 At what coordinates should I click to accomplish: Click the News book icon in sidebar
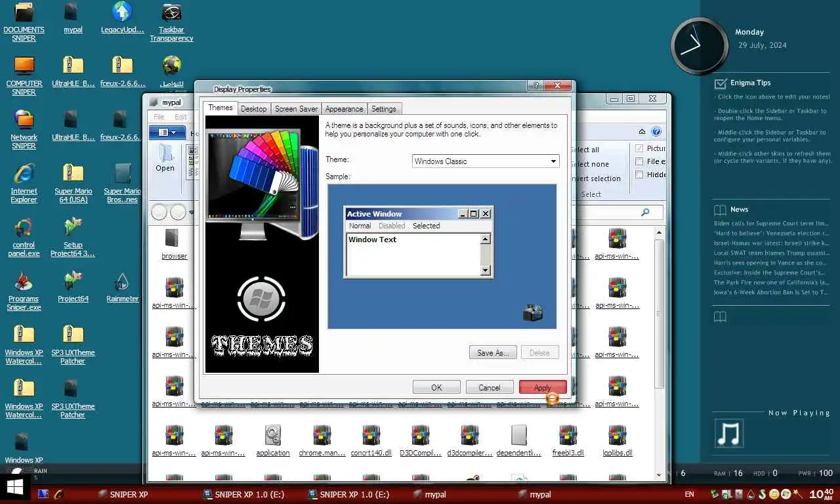click(721, 210)
